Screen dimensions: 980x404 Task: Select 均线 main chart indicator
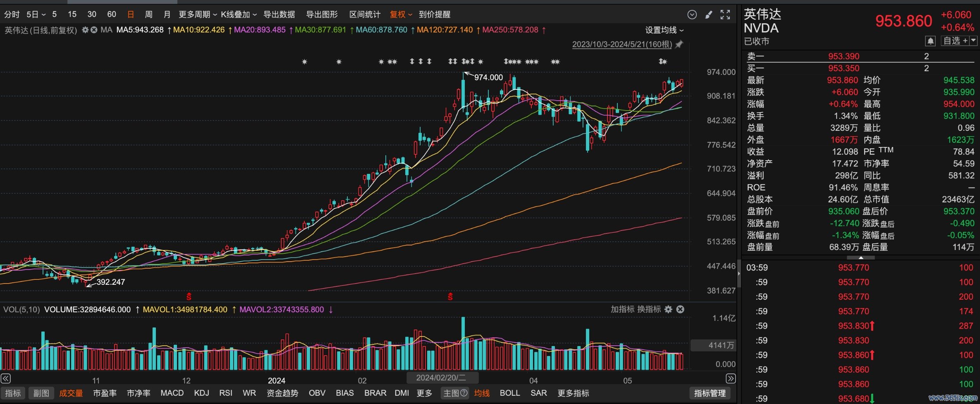point(482,393)
